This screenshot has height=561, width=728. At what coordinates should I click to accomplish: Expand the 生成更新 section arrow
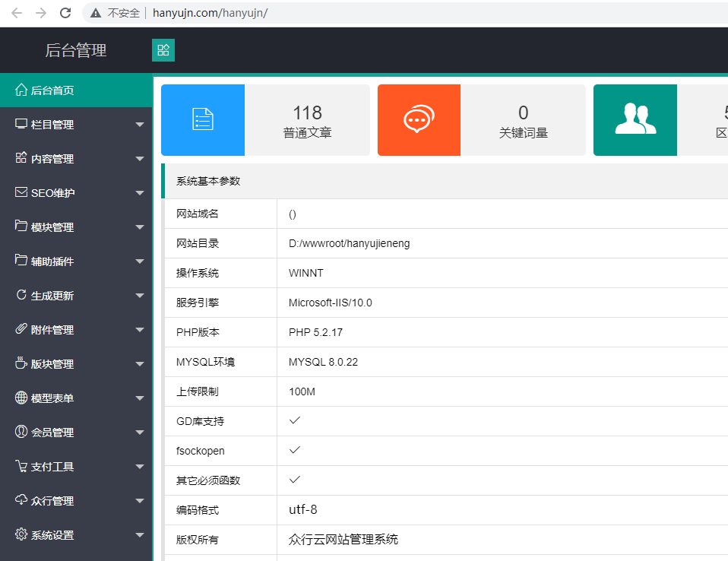coord(139,296)
